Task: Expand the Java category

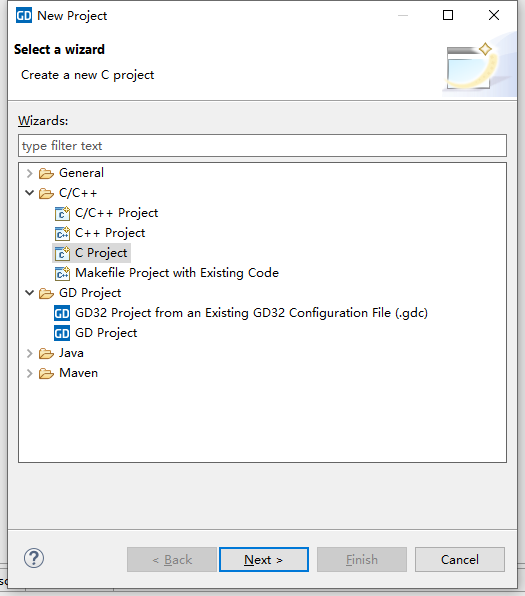Action: (x=29, y=353)
